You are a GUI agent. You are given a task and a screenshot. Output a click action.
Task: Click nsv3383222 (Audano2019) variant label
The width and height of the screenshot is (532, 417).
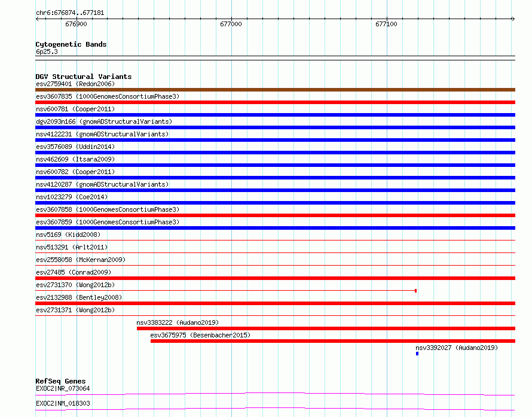click(178, 322)
